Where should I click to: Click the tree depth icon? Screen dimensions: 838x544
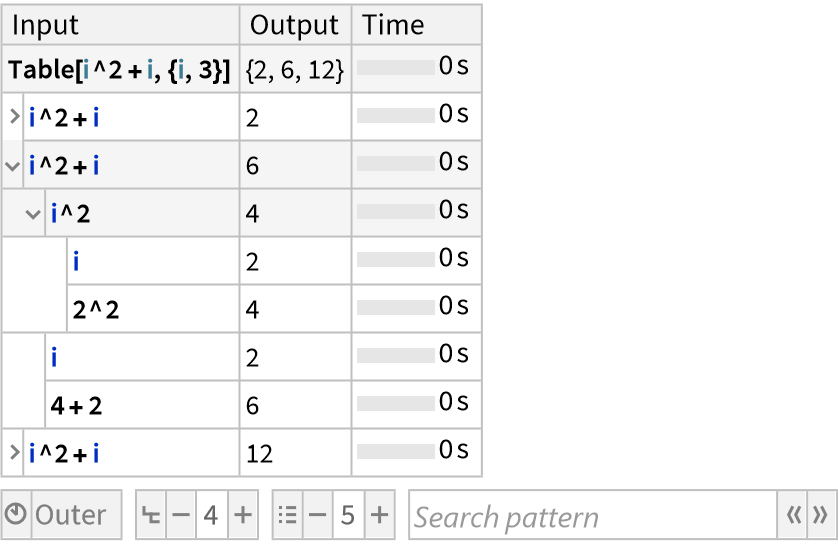click(x=152, y=515)
